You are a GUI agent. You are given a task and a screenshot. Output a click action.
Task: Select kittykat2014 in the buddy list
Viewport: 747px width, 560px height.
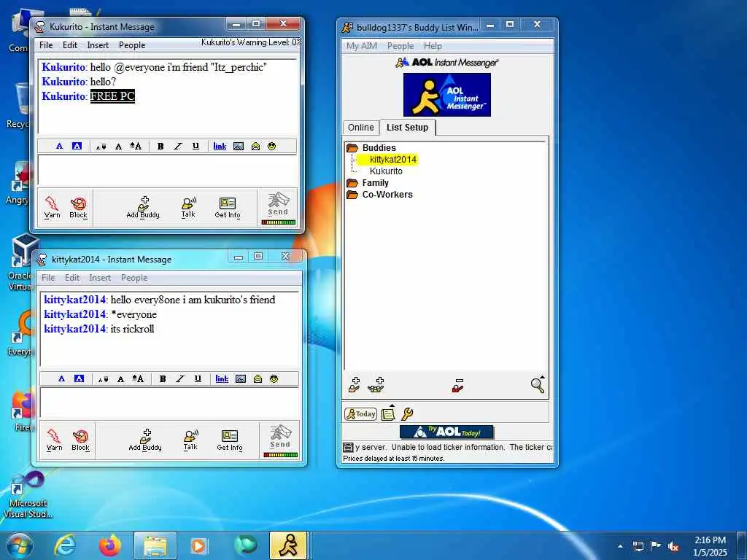pyautogui.click(x=393, y=160)
